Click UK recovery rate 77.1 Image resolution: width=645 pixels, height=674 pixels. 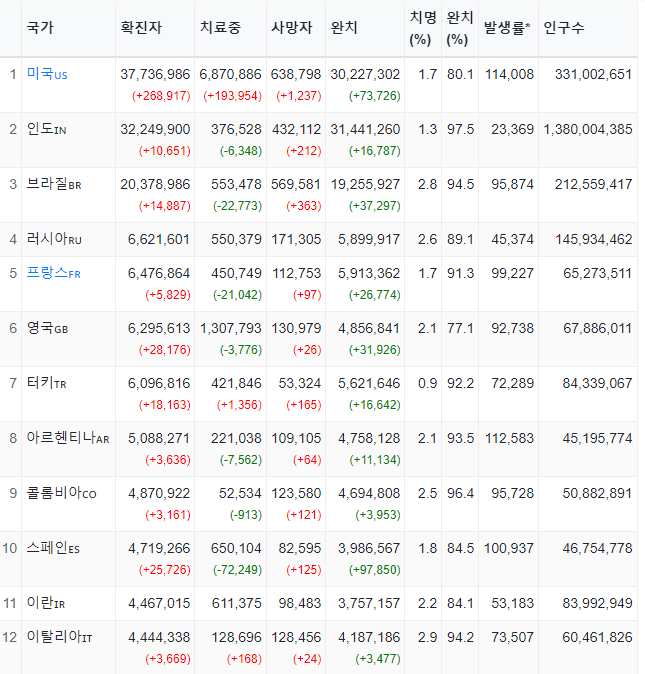pyautogui.click(x=460, y=328)
